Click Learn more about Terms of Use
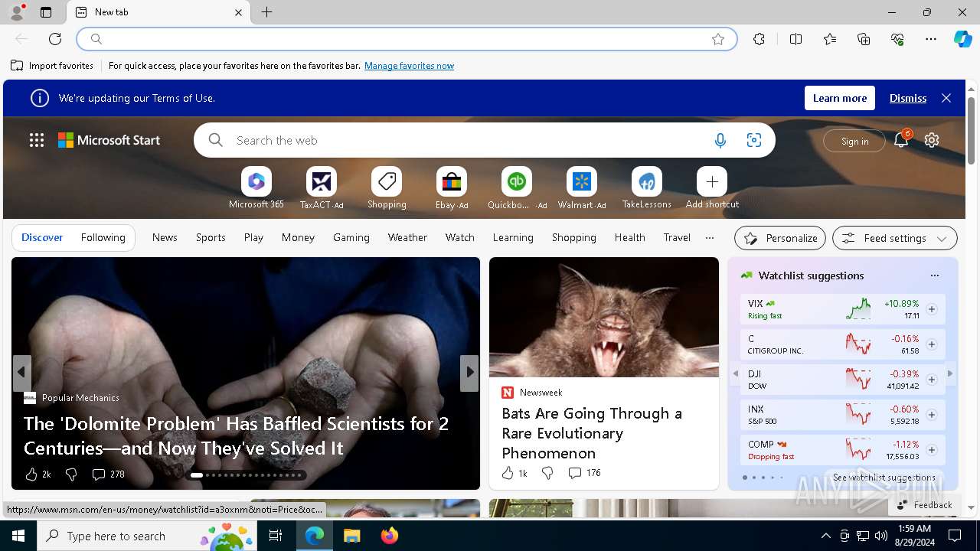The height and width of the screenshot is (551, 980). 840,98
